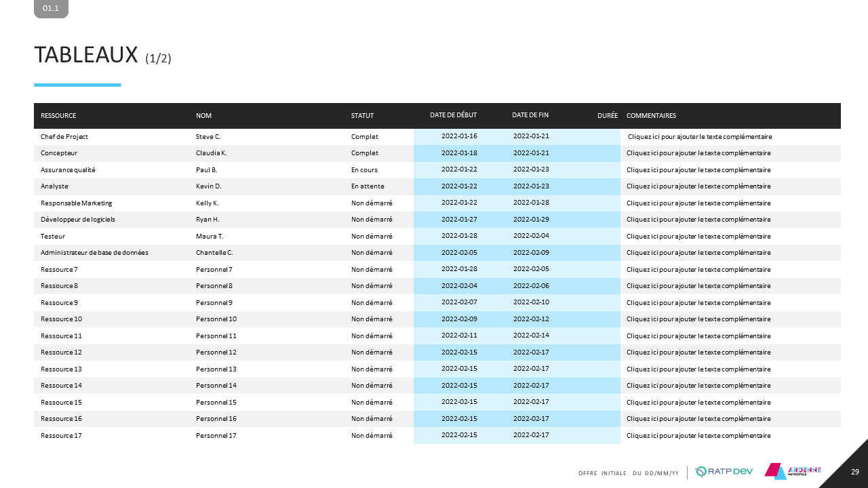Click the name Kevin D.
Image resolution: width=868 pixels, height=488 pixels.
click(209, 186)
